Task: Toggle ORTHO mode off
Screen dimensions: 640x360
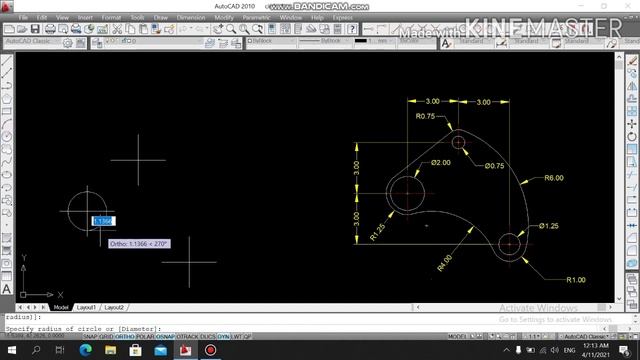Action: click(124, 337)
